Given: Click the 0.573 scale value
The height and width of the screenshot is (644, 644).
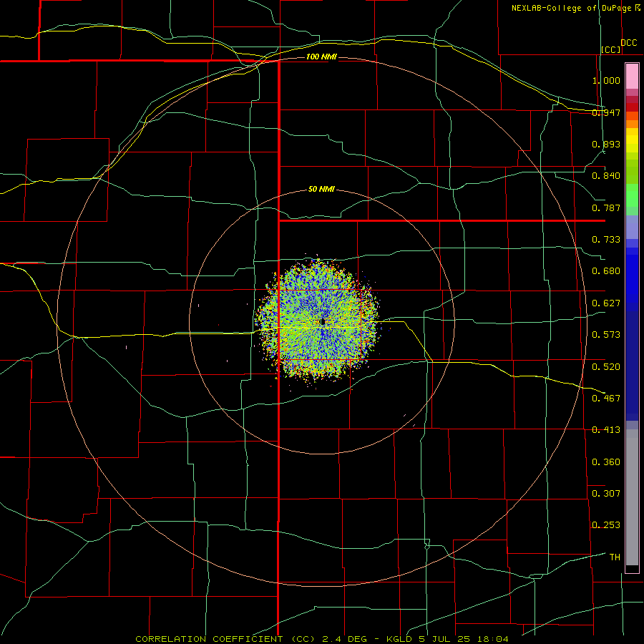Looking at the screenshot, I should click(x=606, y=335).
